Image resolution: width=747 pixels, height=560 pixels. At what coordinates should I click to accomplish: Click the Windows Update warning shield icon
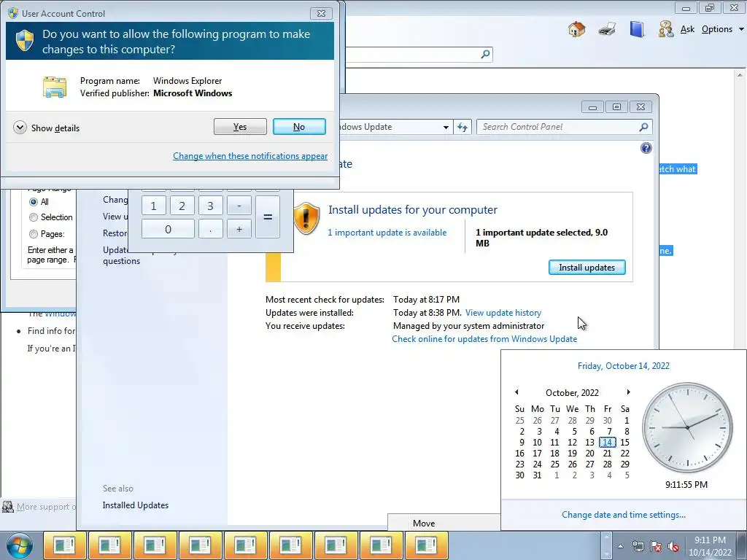[306, 218]
